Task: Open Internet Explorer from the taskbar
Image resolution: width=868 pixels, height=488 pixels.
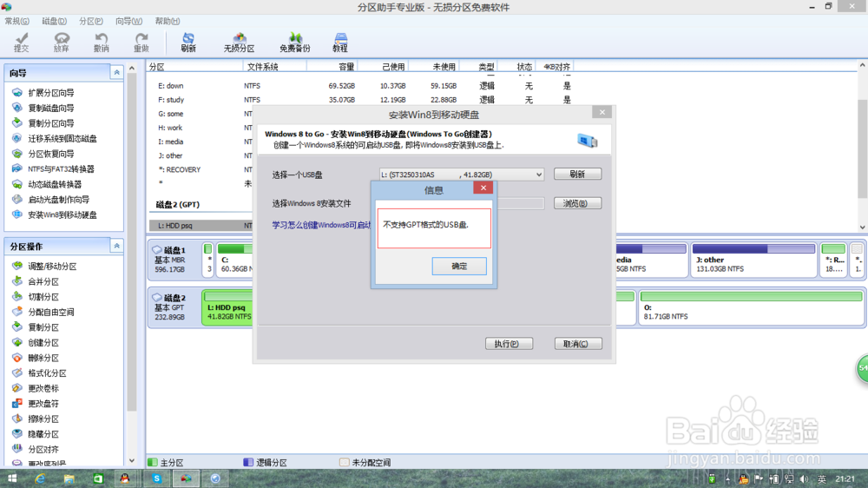Action: (40, 478)
